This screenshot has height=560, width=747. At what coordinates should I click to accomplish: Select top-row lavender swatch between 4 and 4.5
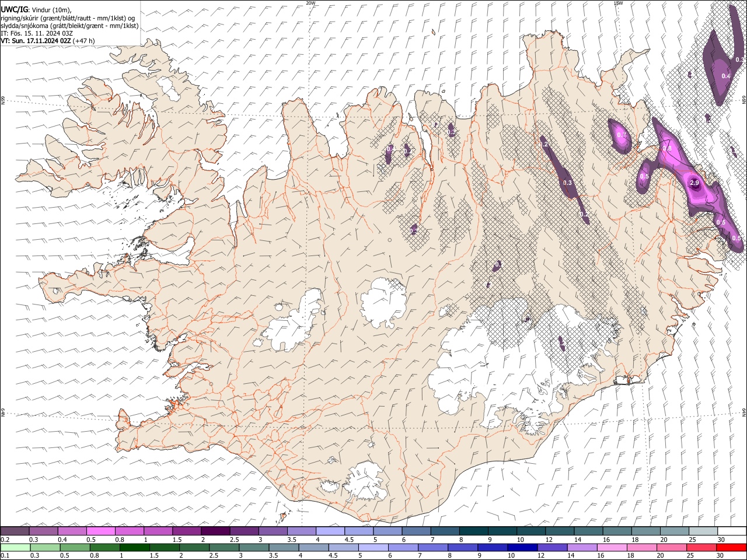[x=330, y=531]
